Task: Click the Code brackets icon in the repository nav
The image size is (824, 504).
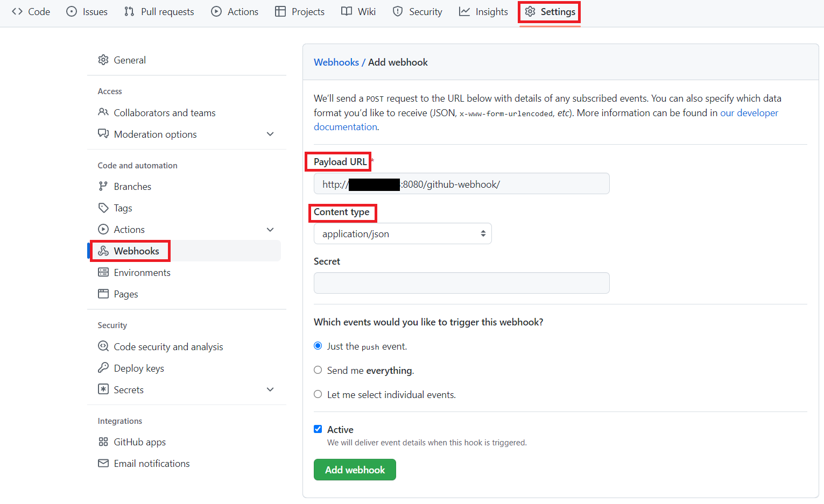Action: point(17,11)
